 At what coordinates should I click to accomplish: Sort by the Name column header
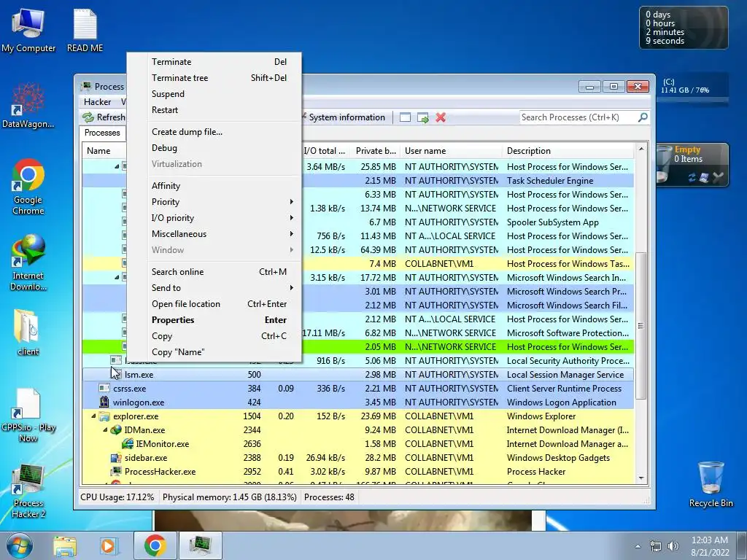pos(98,151)
